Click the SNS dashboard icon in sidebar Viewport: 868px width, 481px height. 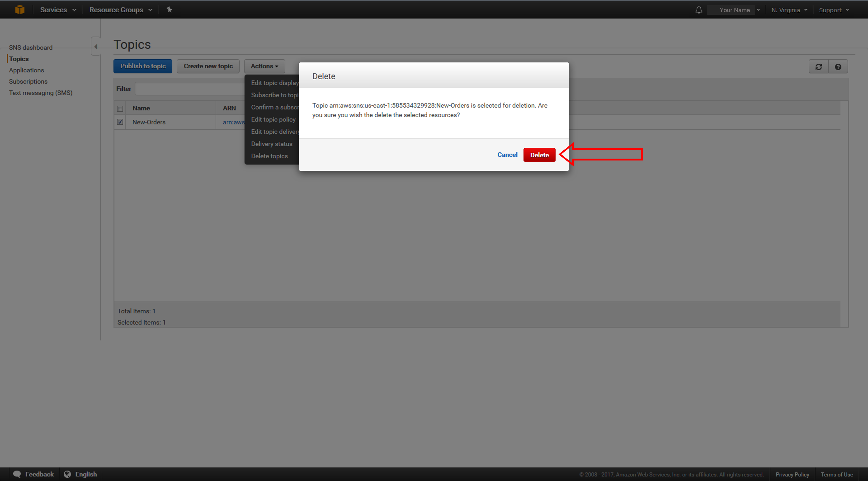(x=30, y=47)
